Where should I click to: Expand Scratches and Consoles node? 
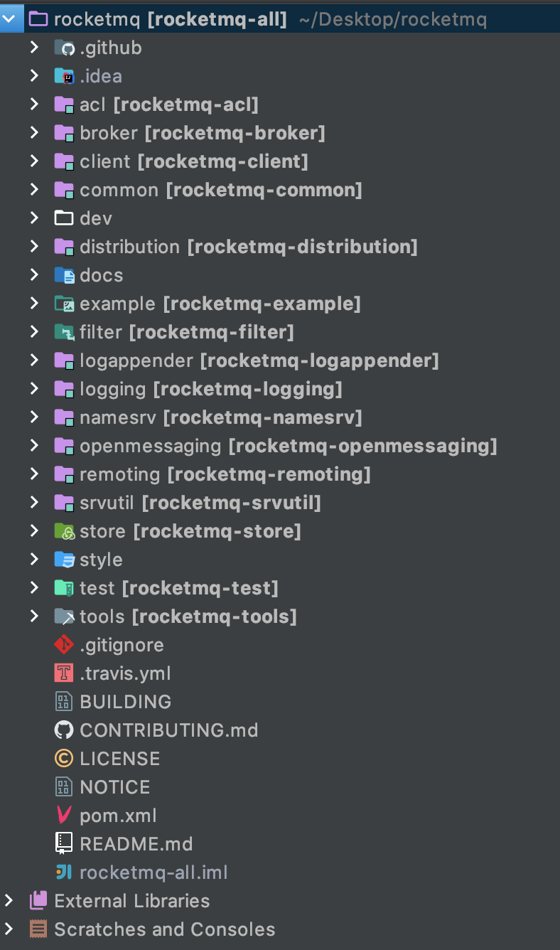point(9,929)
